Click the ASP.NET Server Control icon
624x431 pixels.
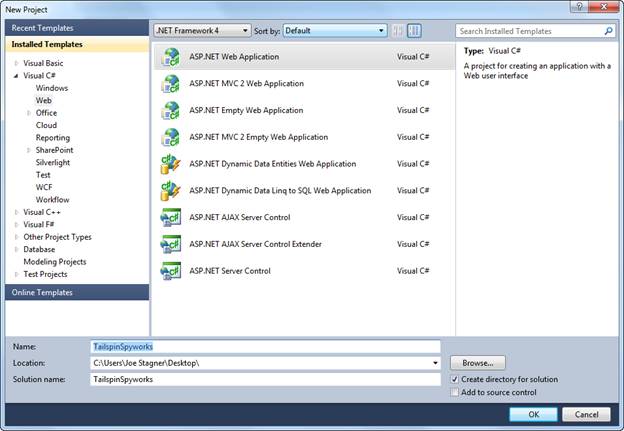coord(170,271)
